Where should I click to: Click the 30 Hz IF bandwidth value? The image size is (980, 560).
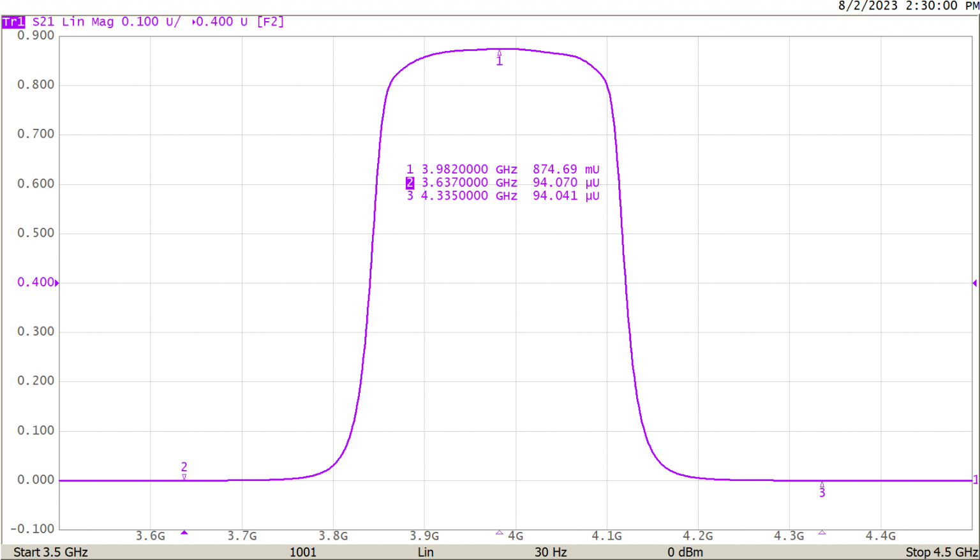click(550, 552)
